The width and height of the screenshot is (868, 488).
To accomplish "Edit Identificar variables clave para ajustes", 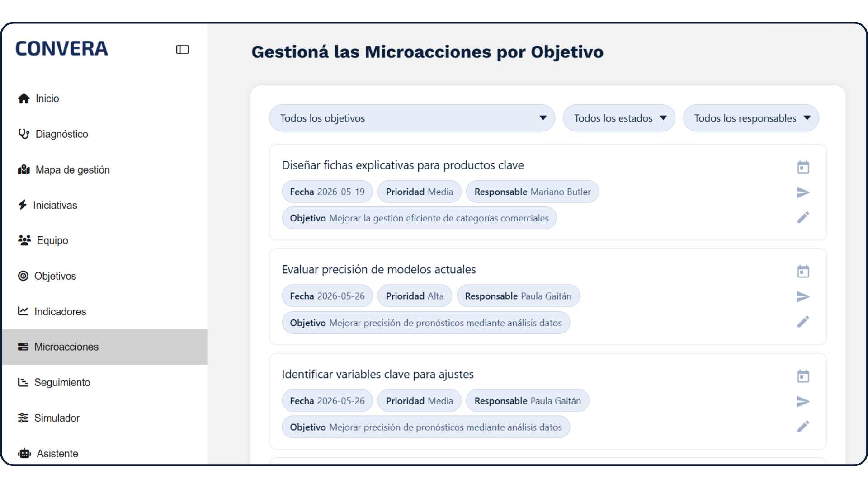I will click(803, 427).
